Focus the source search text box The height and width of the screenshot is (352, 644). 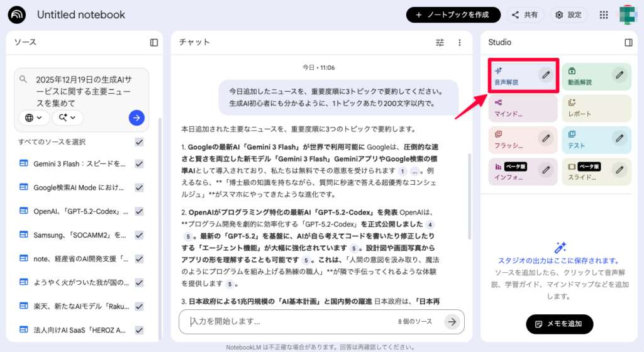(x=84, y=91)
